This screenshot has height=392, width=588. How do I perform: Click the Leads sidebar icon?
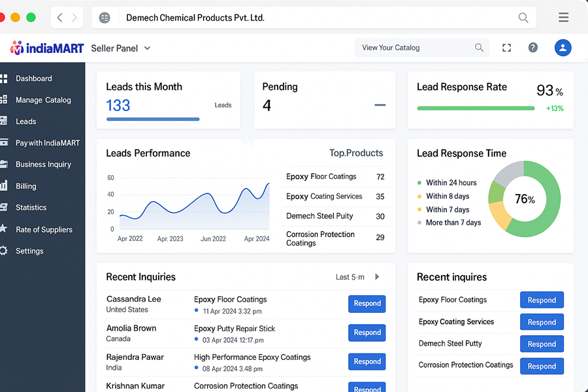pos(4,121)
